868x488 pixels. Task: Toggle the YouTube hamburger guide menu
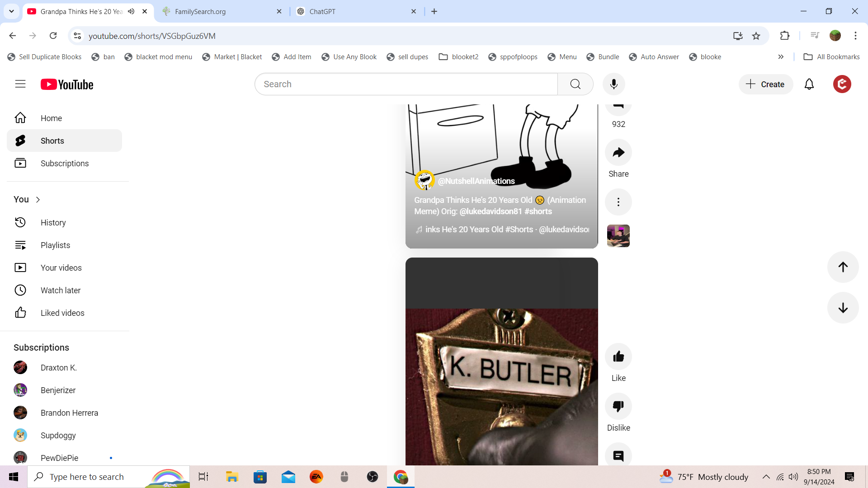[20, 84]
